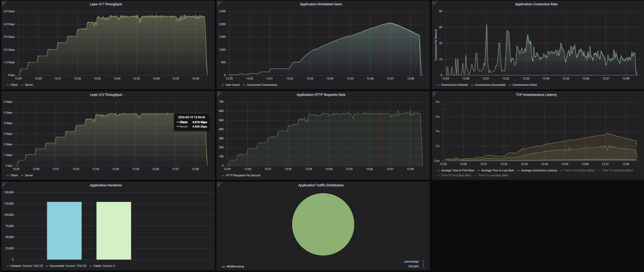Sort by percentage column header in pie legend
Viewport: 644px width, 272px height.
[411, 262]
